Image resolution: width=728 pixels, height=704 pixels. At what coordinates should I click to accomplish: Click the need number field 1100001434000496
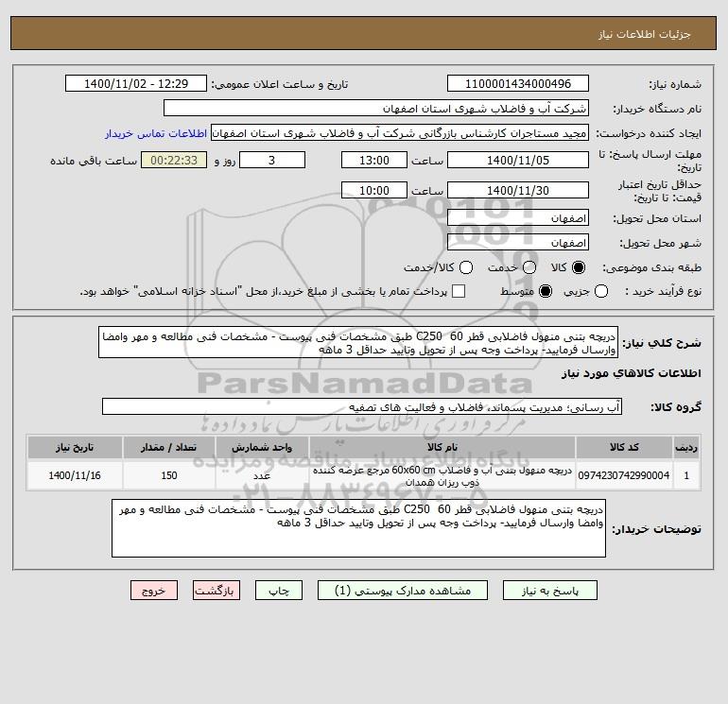tap(518, 83)
